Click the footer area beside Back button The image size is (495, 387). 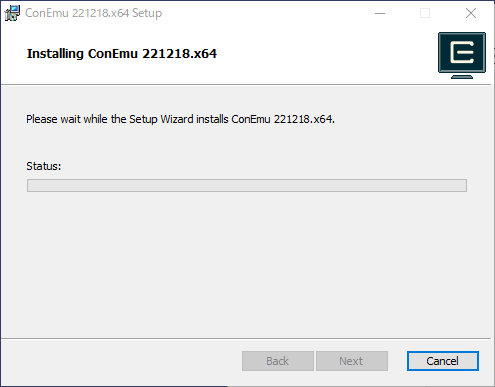[120, 361]
